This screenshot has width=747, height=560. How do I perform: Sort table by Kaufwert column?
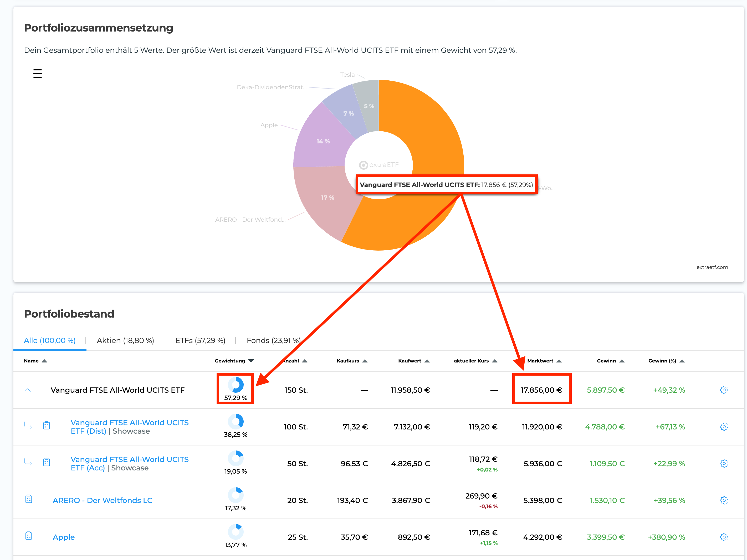(x=414, y=361)
